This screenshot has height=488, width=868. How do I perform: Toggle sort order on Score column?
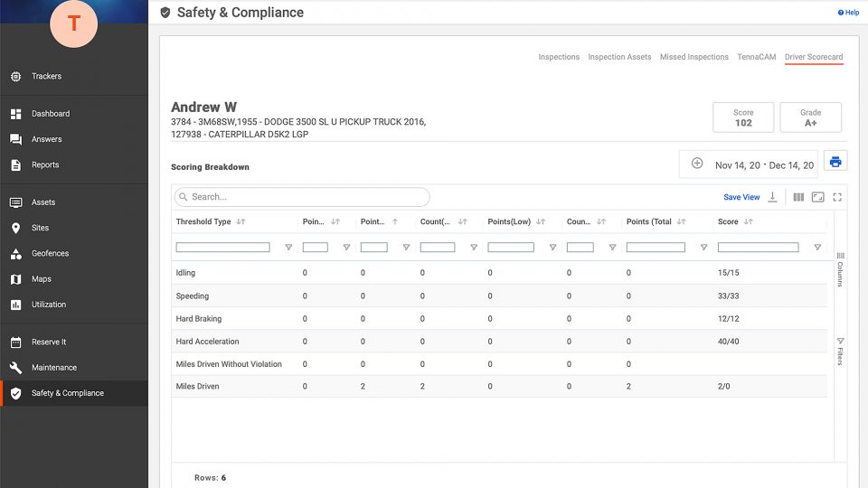(x=749, y=221)
